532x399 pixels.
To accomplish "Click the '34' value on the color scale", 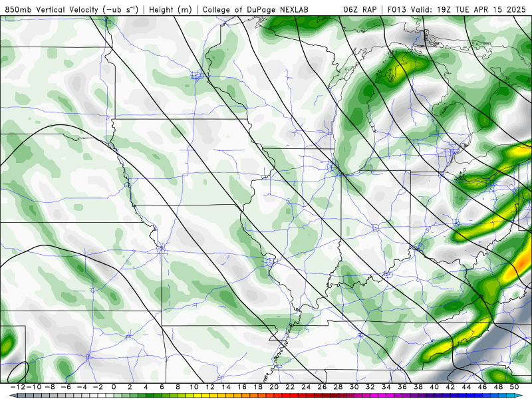I will pyautogui.click(x=386, y=387).
